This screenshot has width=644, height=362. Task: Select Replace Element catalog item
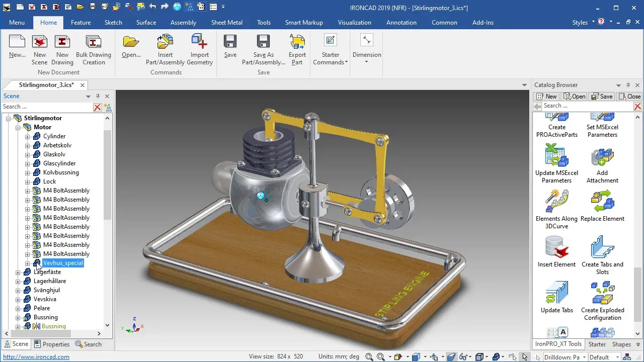pos(602,206)
